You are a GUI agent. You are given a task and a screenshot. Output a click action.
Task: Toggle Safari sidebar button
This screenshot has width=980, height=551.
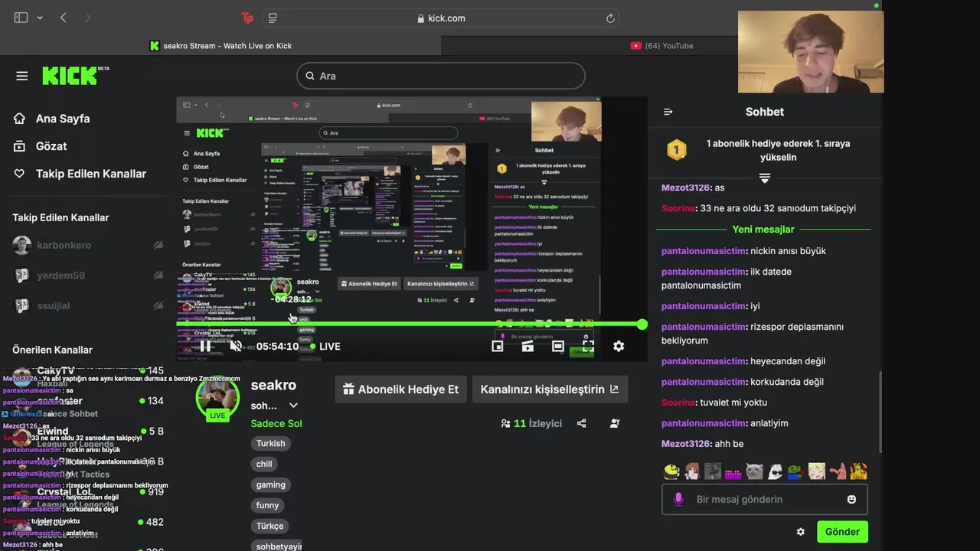coord(21,18)
